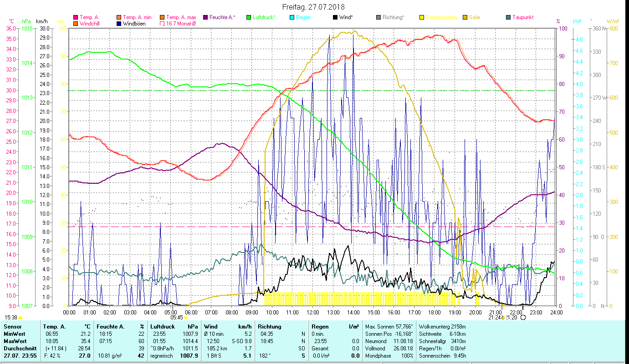The image size is (629, 364).
Task: Click the cyan Regen legend square
Action: pyautogui.click(x=292, y=17)
